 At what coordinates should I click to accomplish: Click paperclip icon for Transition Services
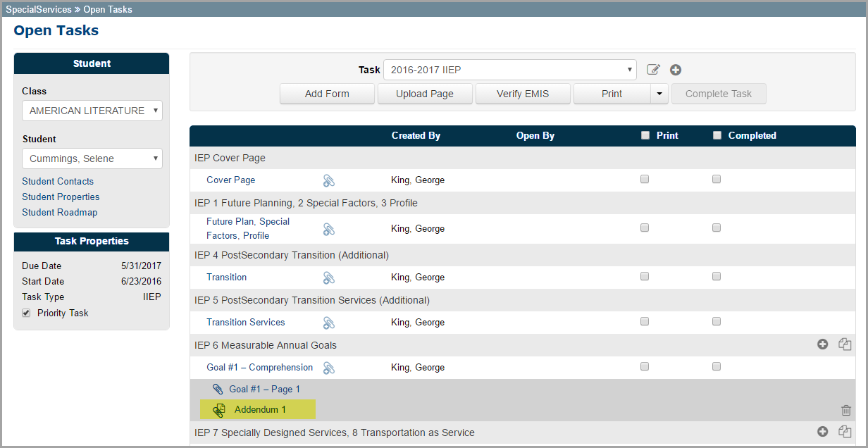[328, 323]
